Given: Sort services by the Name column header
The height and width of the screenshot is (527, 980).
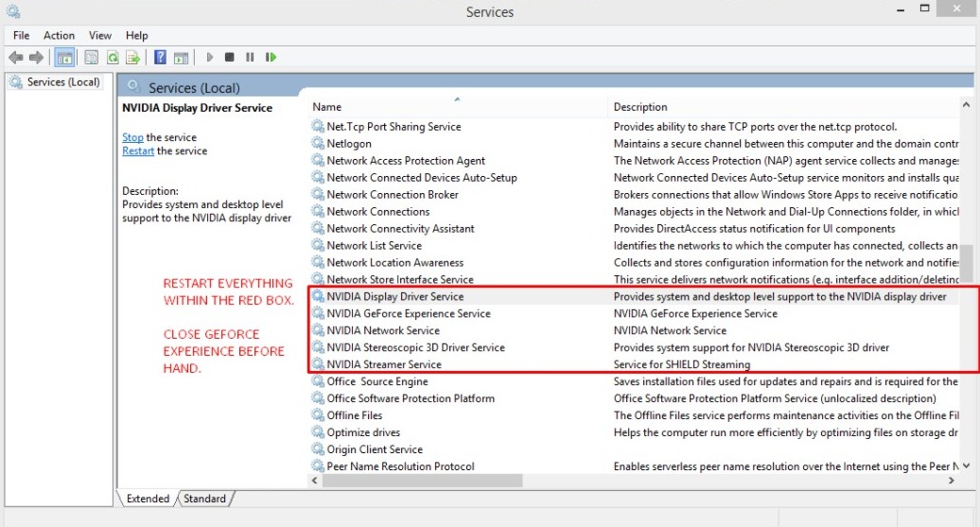Looking at the screenshot, I should click(x=327, y=107).
